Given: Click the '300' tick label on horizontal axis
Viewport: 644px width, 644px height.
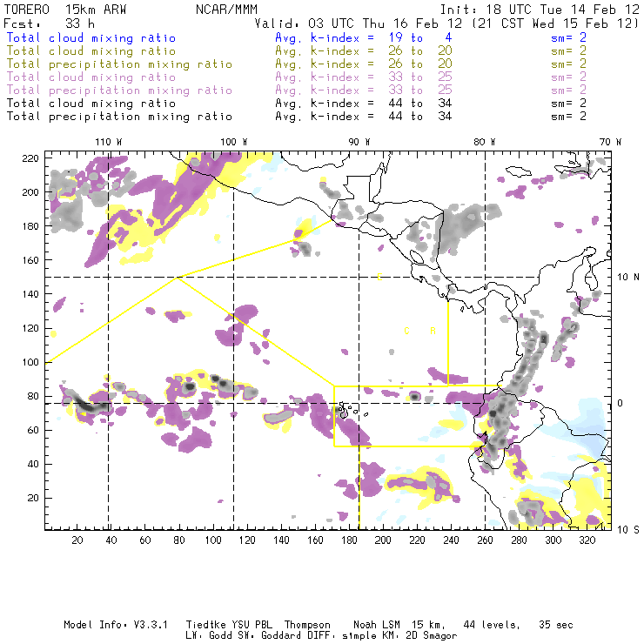Looking at the screenshot, I should (x=553, y=540).
